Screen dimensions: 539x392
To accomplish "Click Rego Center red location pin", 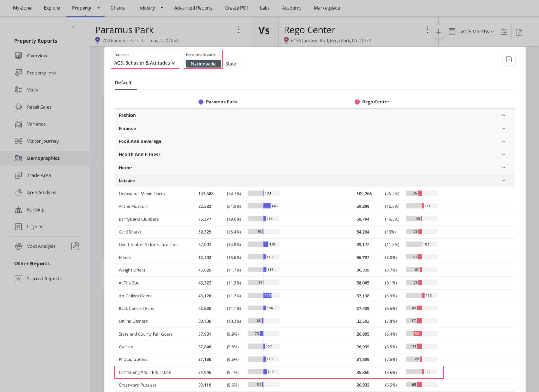I will click(x=286, y=40).
